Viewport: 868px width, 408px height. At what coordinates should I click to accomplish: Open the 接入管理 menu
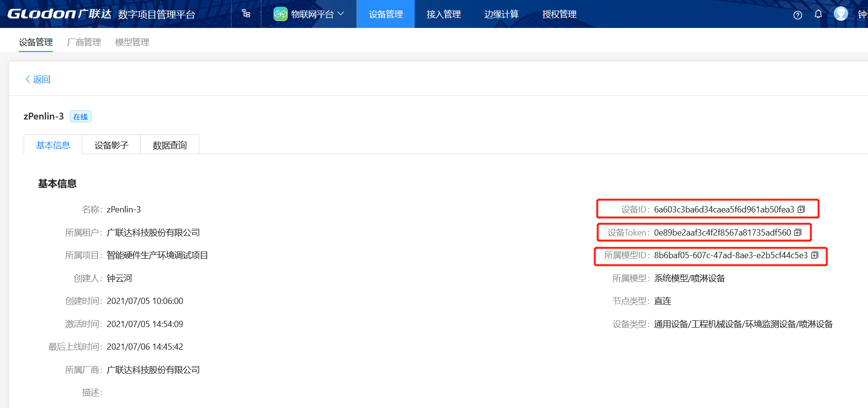click(x=444, y=14)
